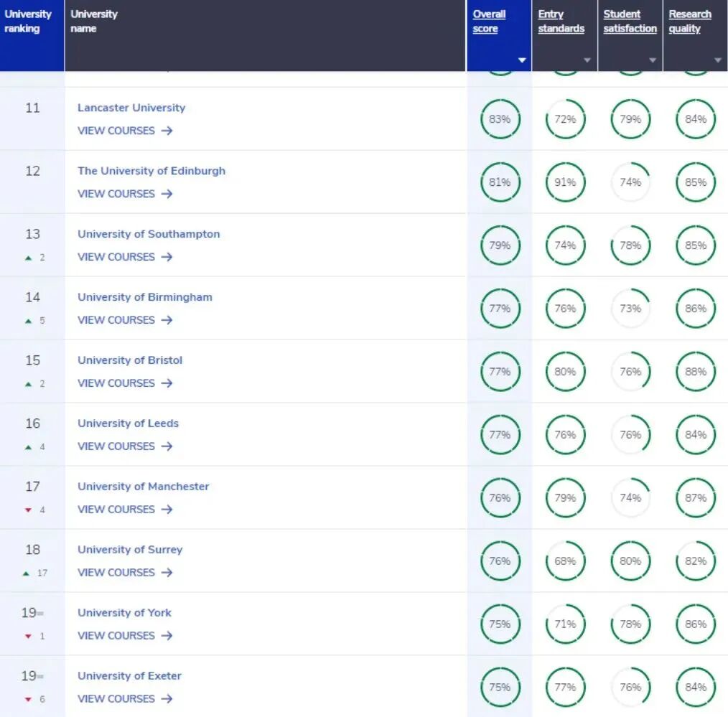Viewport: 728px width, 717px height.
Task: View courses for Lancaster University
Action: point(125,131)
